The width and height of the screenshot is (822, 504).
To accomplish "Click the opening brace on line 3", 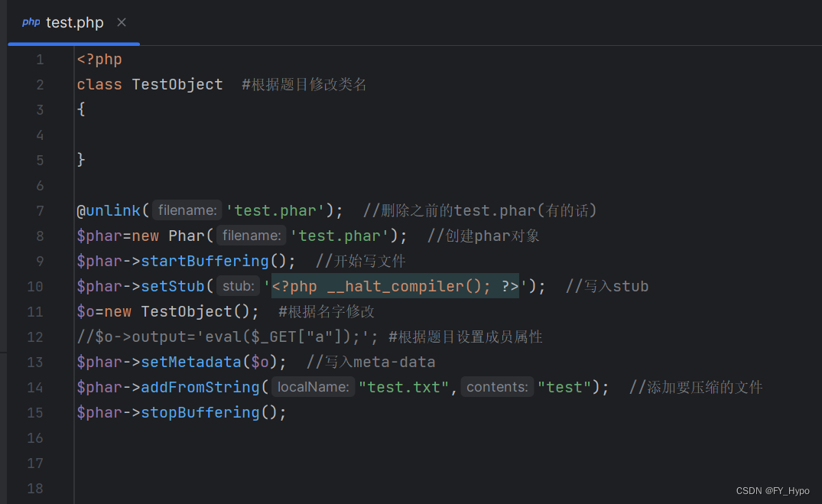I will coord(81,109).
